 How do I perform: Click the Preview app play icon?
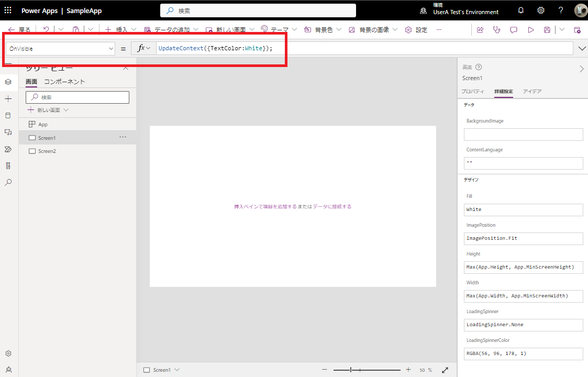tap(530, 30)
